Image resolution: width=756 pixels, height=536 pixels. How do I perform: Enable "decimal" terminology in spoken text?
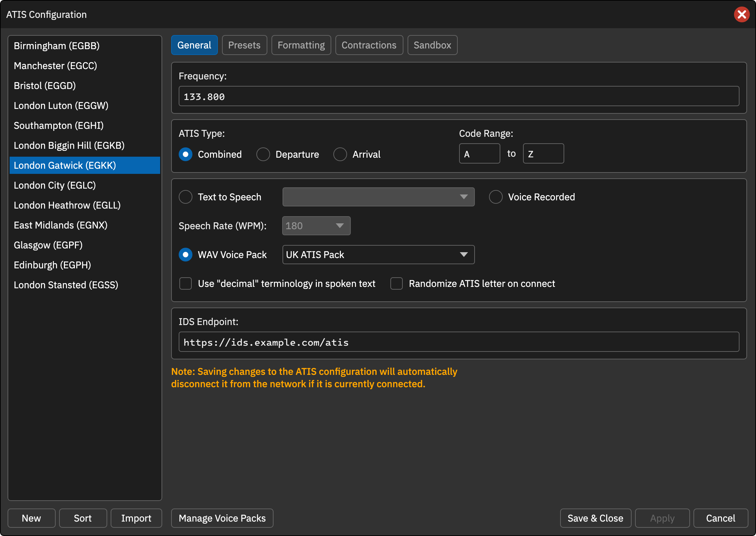pos(186,283)
